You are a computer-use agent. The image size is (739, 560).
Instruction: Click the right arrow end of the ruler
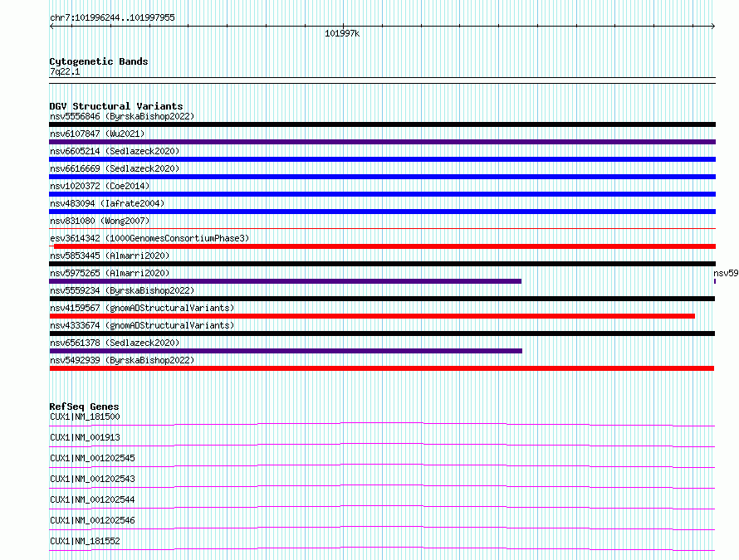pyautogui.click(x=713, y=27)
